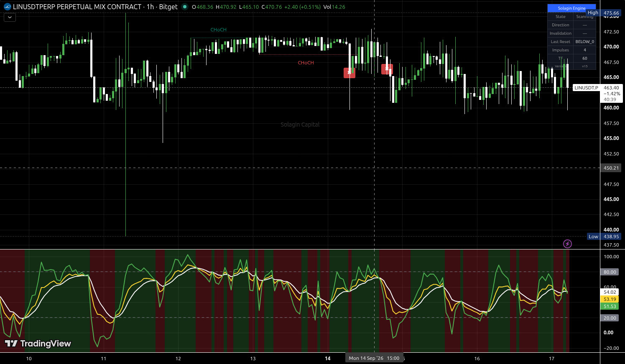
Task: Click the 450.21 crosshair price label
Action: coord(611,168)
